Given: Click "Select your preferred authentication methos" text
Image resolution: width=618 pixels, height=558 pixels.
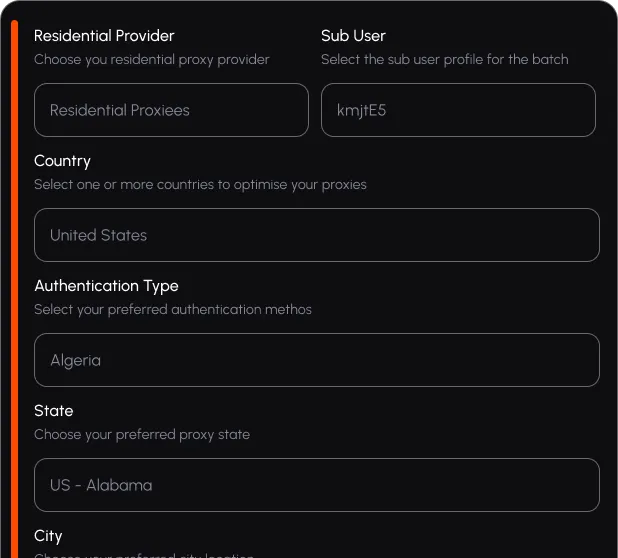Looking at the screenshot, I should point(173,310).
